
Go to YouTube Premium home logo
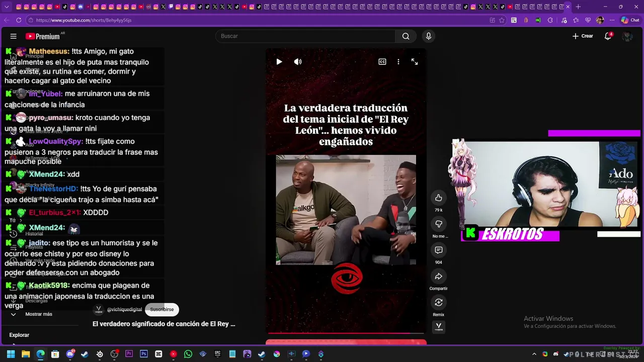point(43,36)
